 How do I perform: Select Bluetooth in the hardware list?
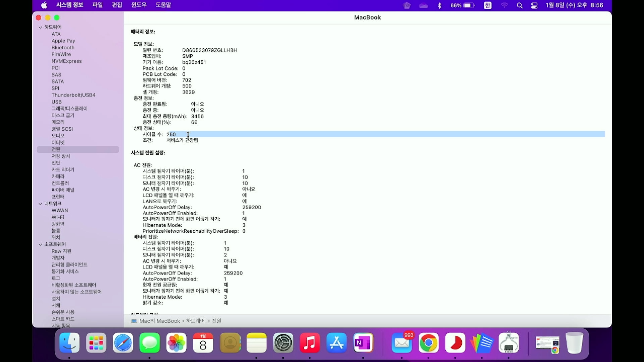tap(63, 48)
